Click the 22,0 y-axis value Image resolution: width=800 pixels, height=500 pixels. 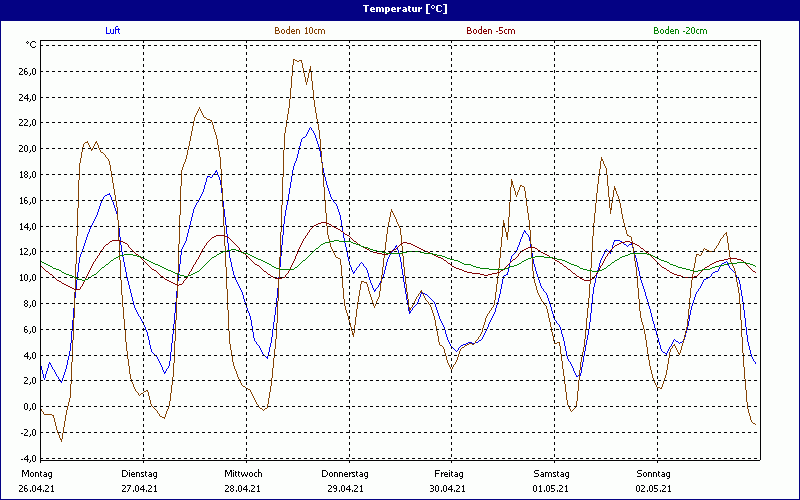click(x=27, y=123)
